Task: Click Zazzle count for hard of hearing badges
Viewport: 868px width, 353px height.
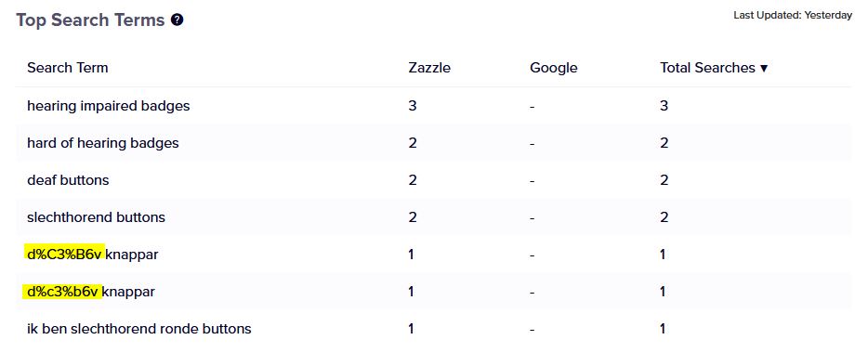Action: 413,143
